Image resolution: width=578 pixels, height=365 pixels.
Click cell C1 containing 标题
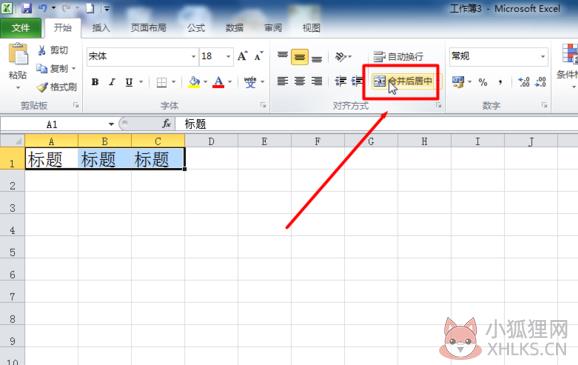158,159
